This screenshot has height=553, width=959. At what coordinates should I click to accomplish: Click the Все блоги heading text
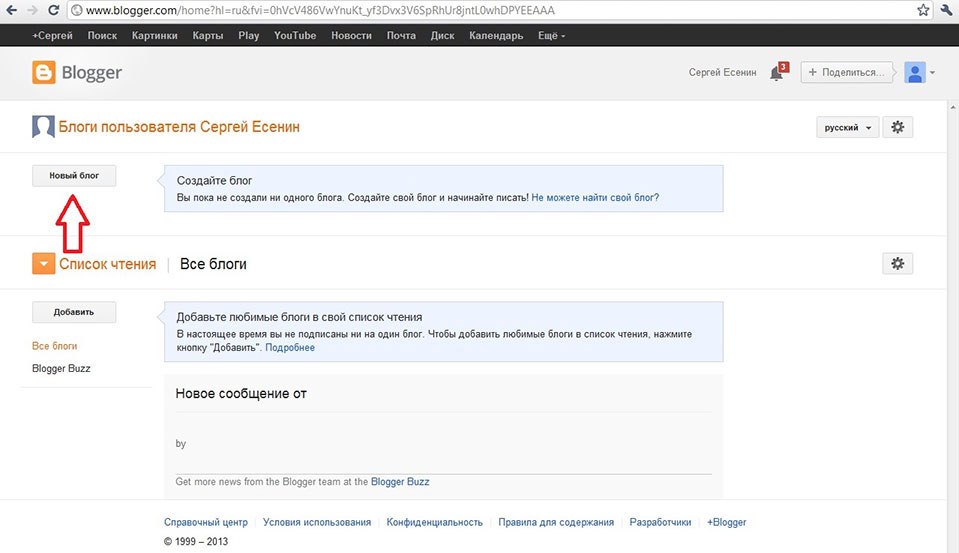click(213, 264)
